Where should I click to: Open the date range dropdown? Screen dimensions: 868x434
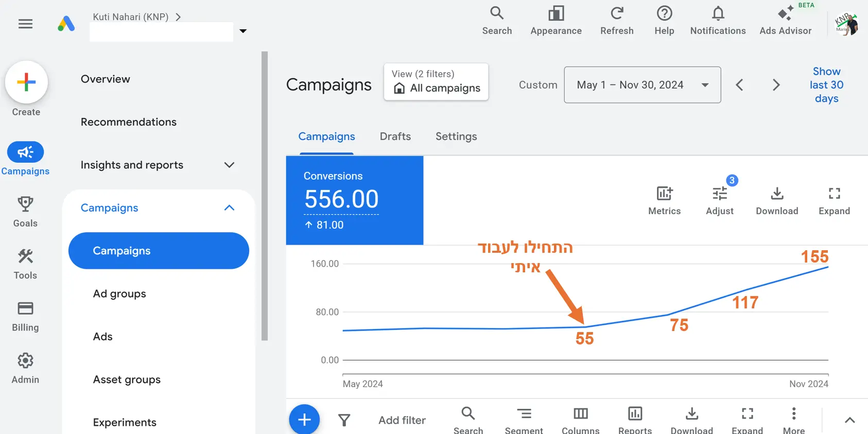tap(642, 85)
